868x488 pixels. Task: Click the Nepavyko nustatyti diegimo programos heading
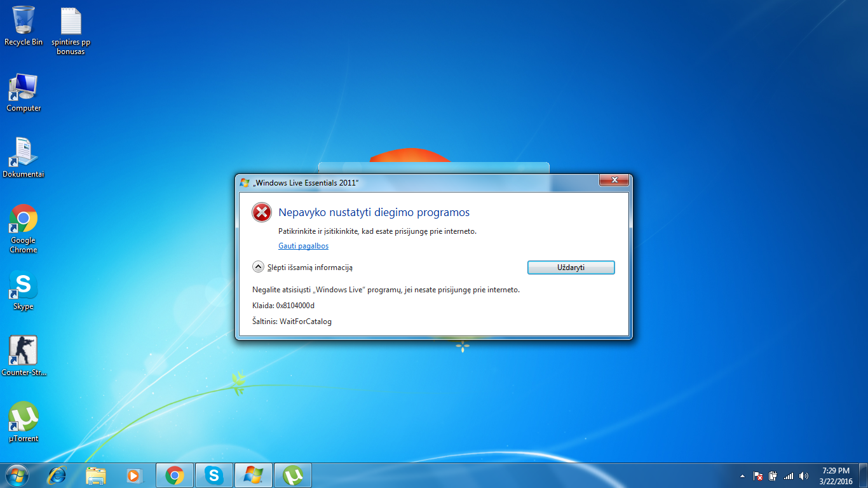pos(374,212)
